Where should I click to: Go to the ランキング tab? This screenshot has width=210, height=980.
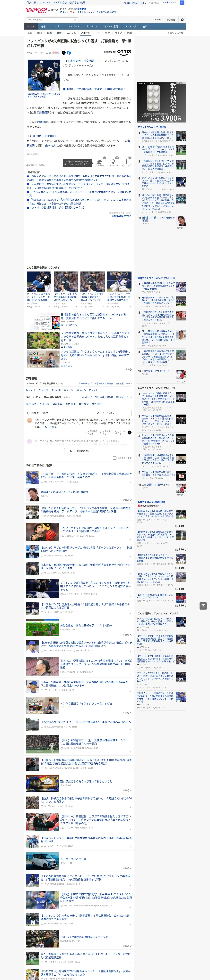pyautogui.click(x=130, y=27)
